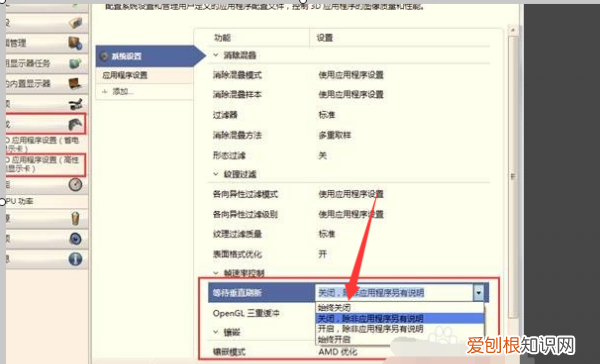Viewport: 600px width, 364px height.
Task: Click the 消除混叠模式 setting value
Action: tap(351, 75)
